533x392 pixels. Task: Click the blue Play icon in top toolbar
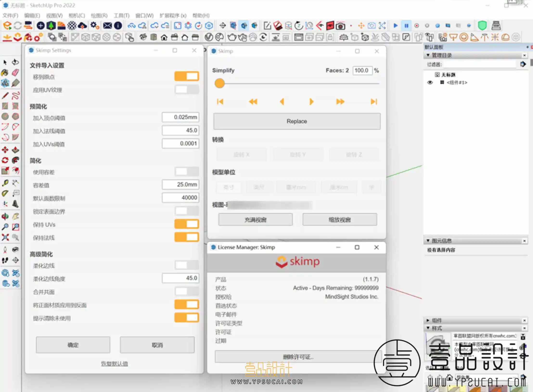pos(395,25)
